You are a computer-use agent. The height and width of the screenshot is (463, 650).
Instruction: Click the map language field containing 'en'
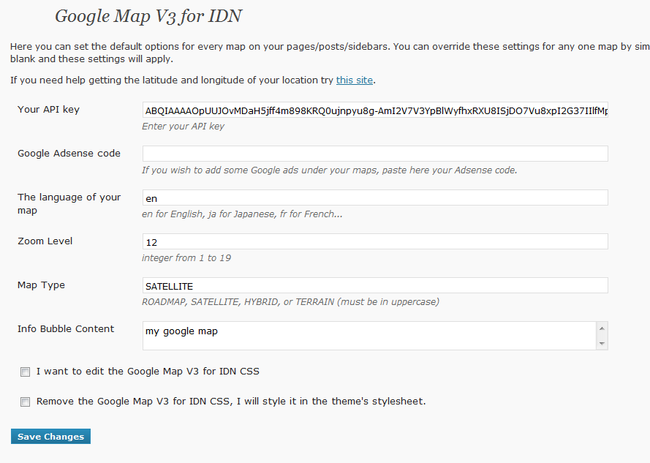[x=375, y=198]
